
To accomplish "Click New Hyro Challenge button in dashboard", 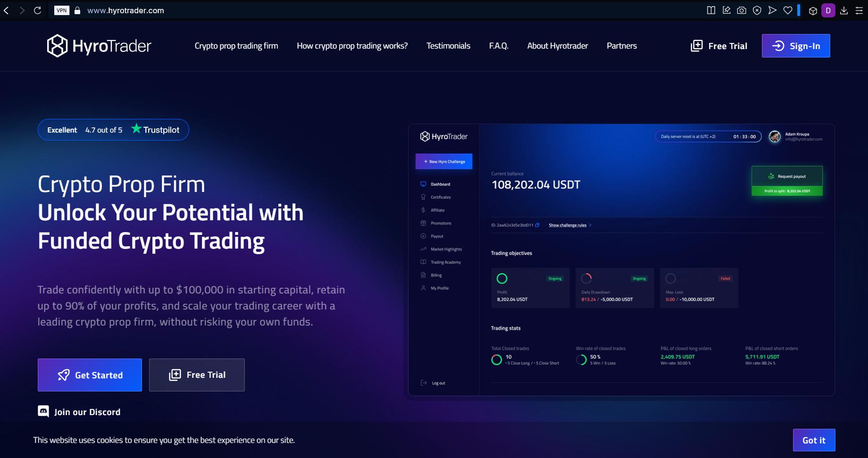I will 444,161.
